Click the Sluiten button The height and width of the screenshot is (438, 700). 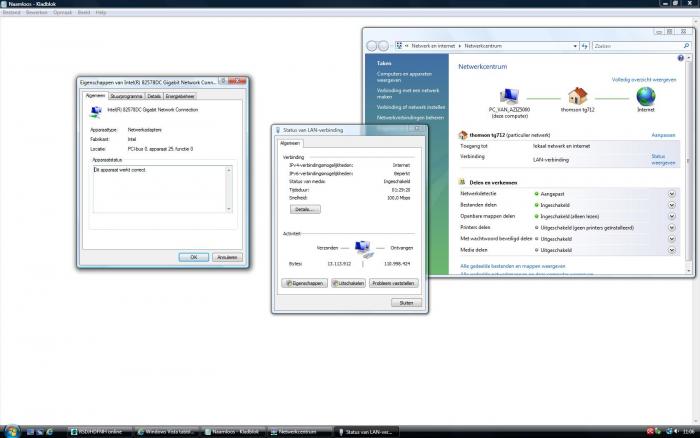[406, 303]
